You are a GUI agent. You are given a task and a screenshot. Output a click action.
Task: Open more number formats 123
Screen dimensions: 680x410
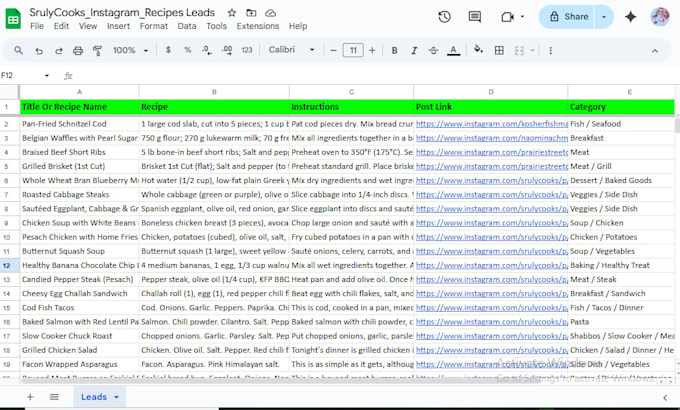point(247,50)
